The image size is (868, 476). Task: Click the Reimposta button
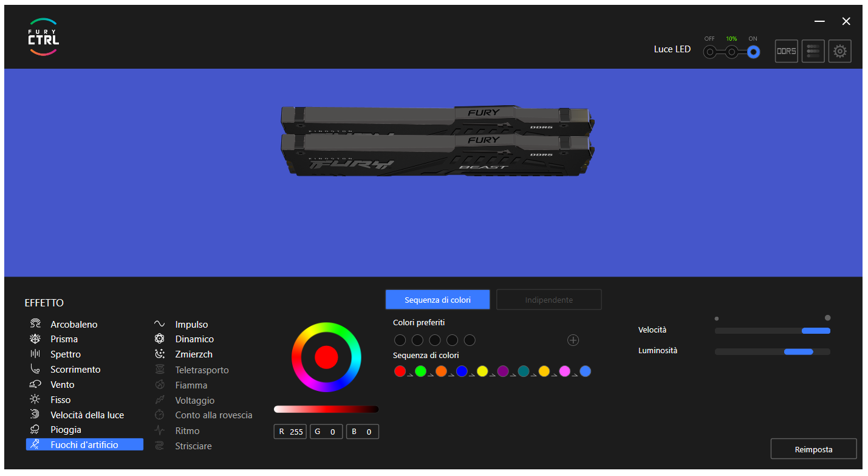coord(814,449)
